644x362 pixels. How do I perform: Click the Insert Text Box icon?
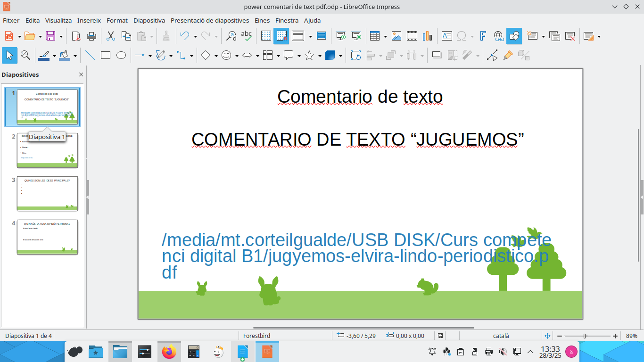point(446,36)
